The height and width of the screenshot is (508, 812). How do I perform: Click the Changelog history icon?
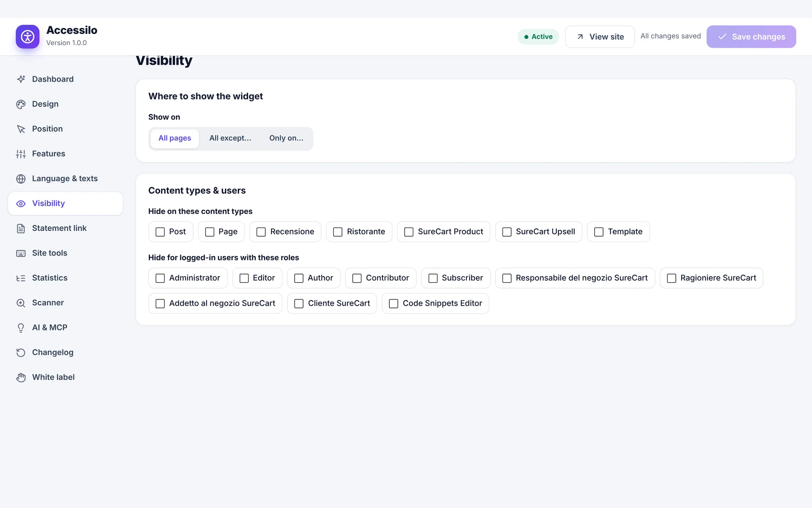pyautogui.click(x=21, y=353)
